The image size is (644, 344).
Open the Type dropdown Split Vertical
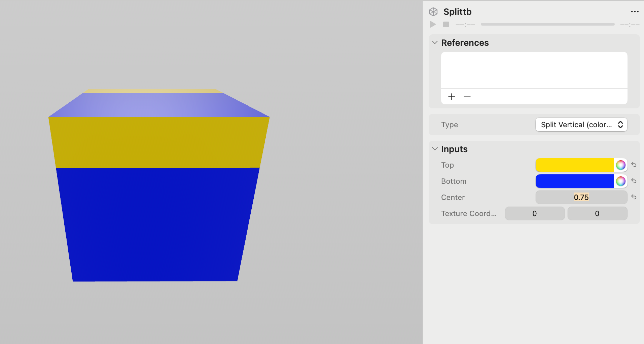click(581, 125)
